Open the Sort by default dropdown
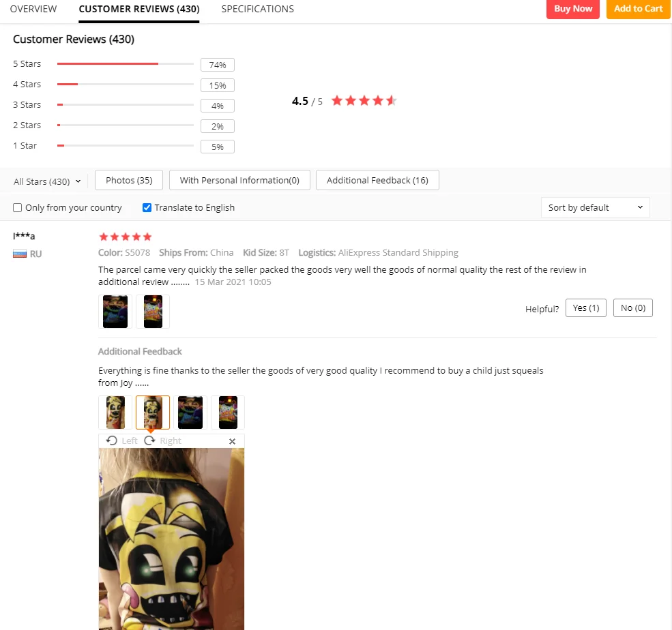 coord(596,207)
